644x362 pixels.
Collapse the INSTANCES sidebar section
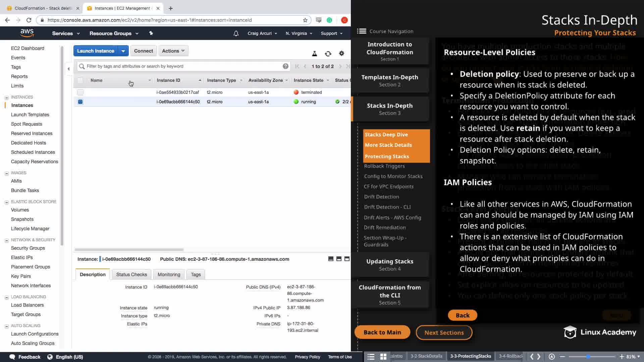[7, 98]
